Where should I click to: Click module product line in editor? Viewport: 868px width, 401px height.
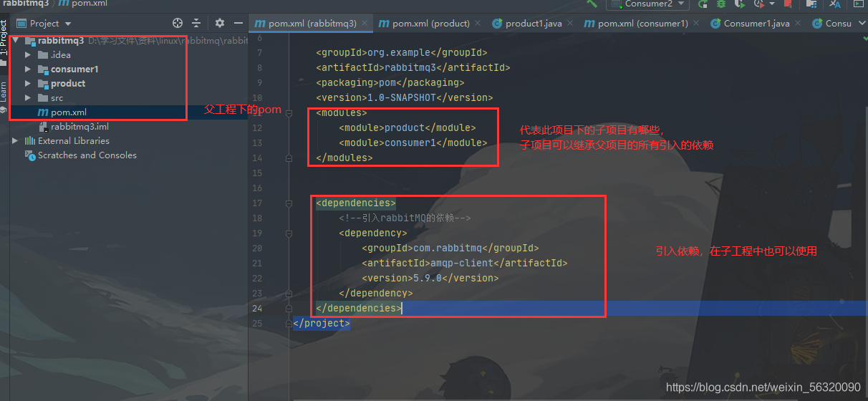pos(408,127)
